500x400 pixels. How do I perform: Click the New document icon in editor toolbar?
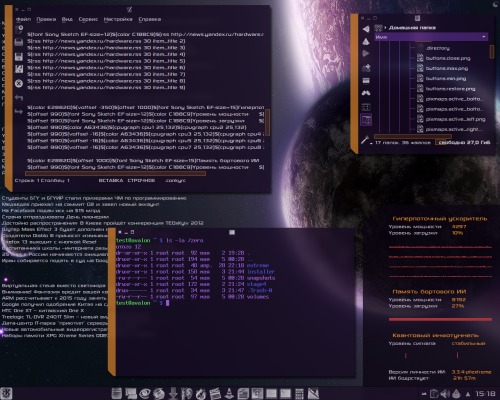[19, 29]
